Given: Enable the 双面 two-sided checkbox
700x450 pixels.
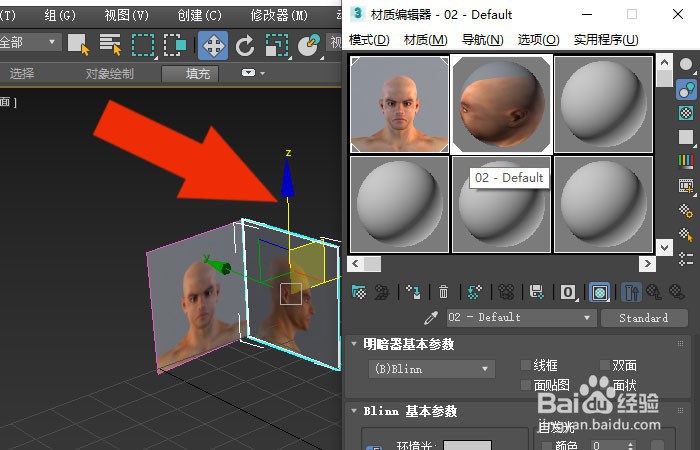Looking at the screenshot, I should coord(605,365).
